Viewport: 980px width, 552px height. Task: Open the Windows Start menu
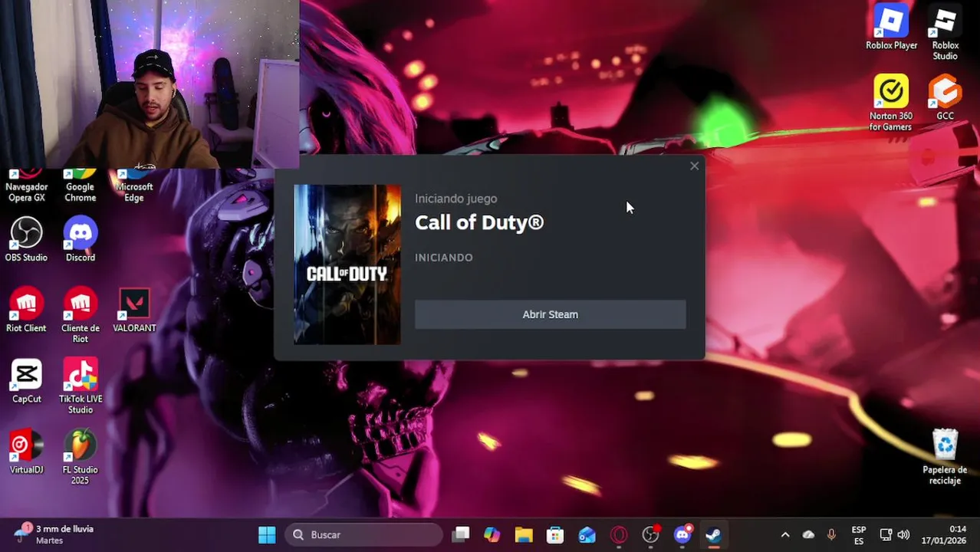[x=267, y=534]
